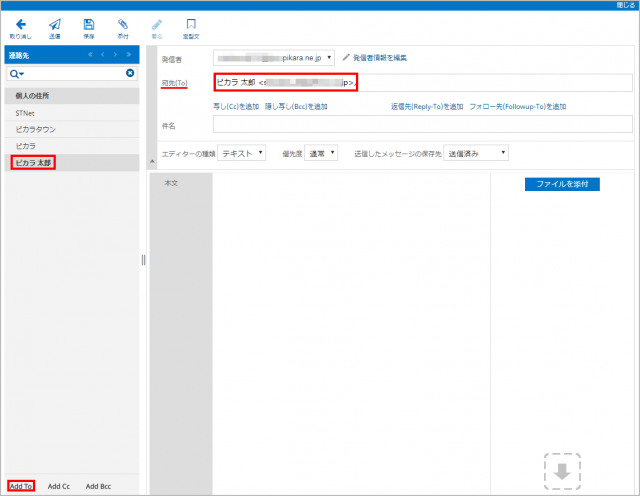
Task: Click the 添付 paperclip attach icon
Action: point(122,24)
